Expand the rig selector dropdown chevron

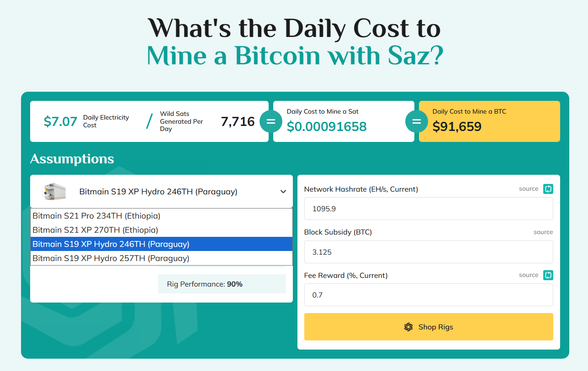[283, 192]
